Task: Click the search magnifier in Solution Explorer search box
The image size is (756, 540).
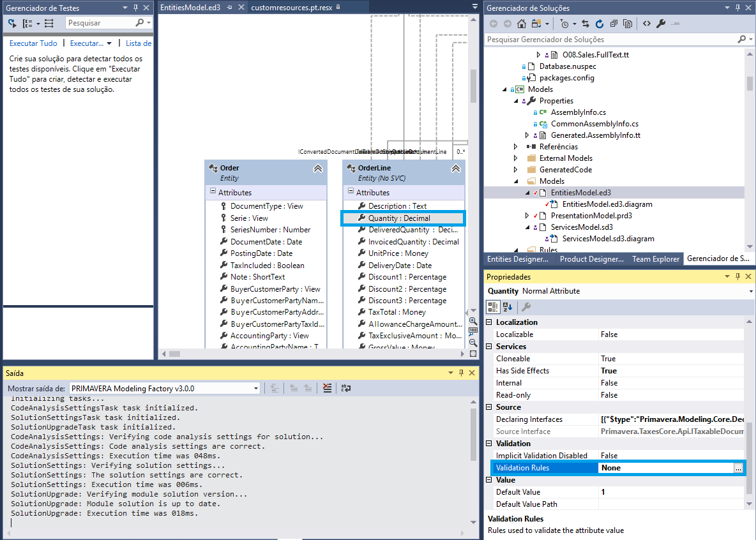Action: point(741,39)
